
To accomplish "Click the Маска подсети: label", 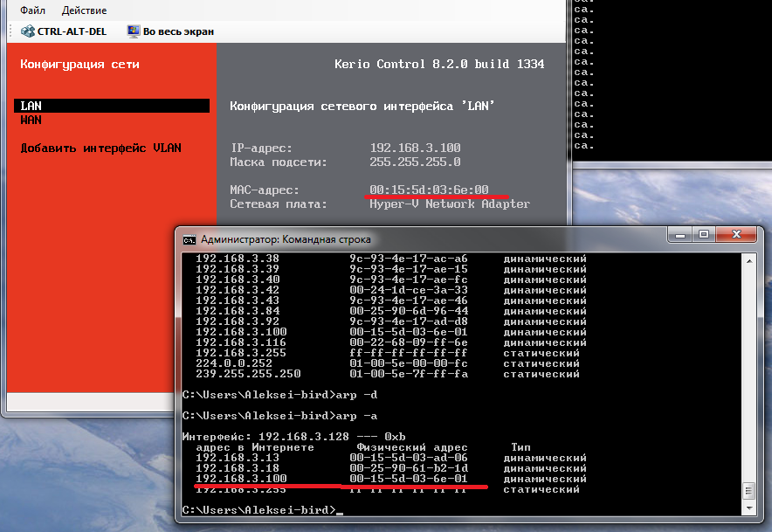I will tap(279, 162).
